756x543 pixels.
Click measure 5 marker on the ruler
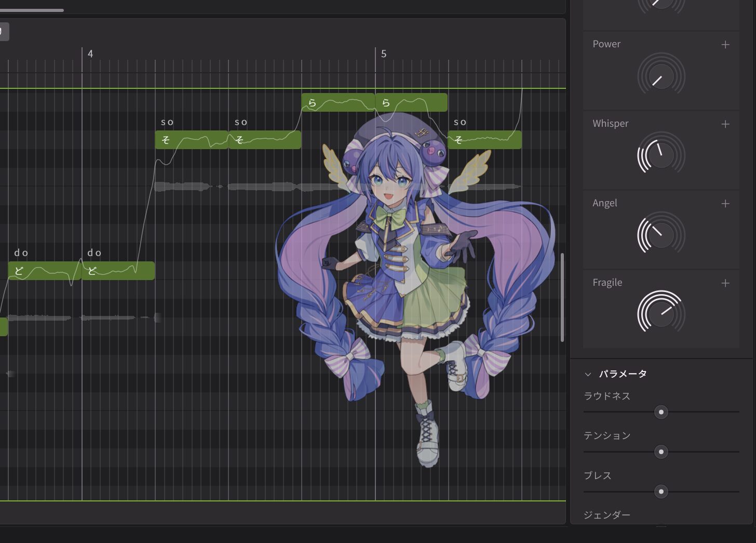[384, 54]
